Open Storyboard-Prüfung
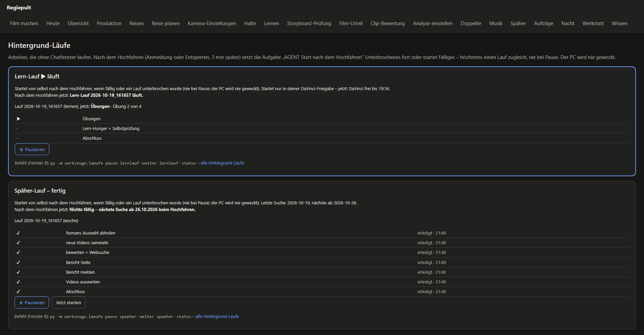 (309, 23)
